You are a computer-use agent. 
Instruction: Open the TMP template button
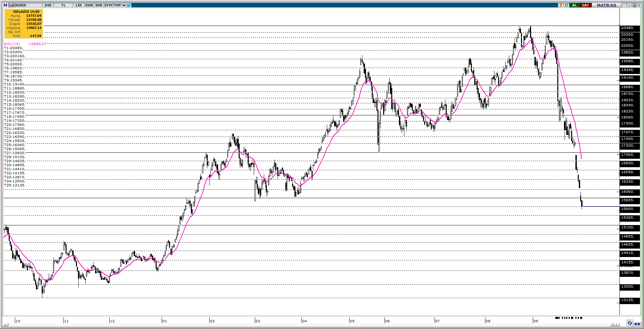(117, 5)
